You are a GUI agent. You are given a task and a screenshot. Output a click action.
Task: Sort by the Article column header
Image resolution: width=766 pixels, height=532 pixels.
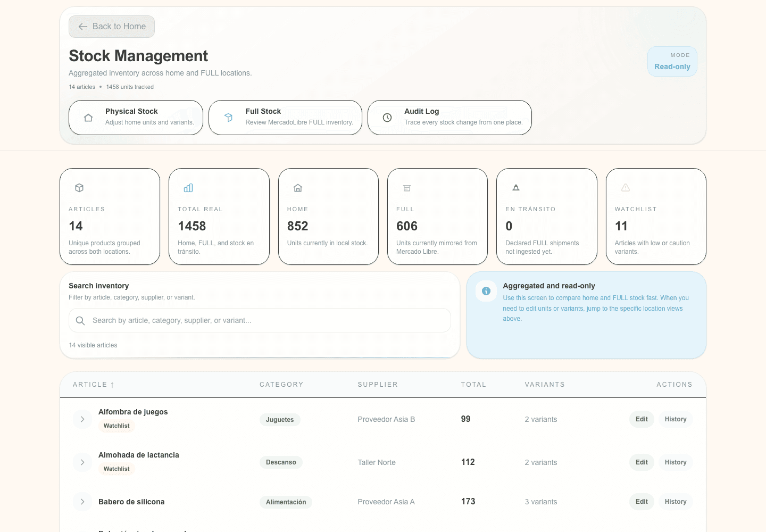pos(94,385)
